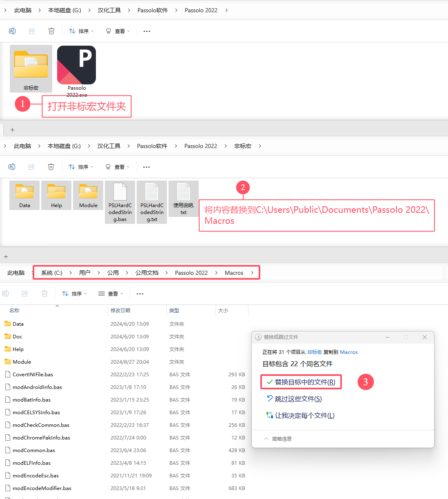This screenshot has width=448, height=499.
Task: Open ellipsis menu in Macros window toolbar
Action: 140,294
